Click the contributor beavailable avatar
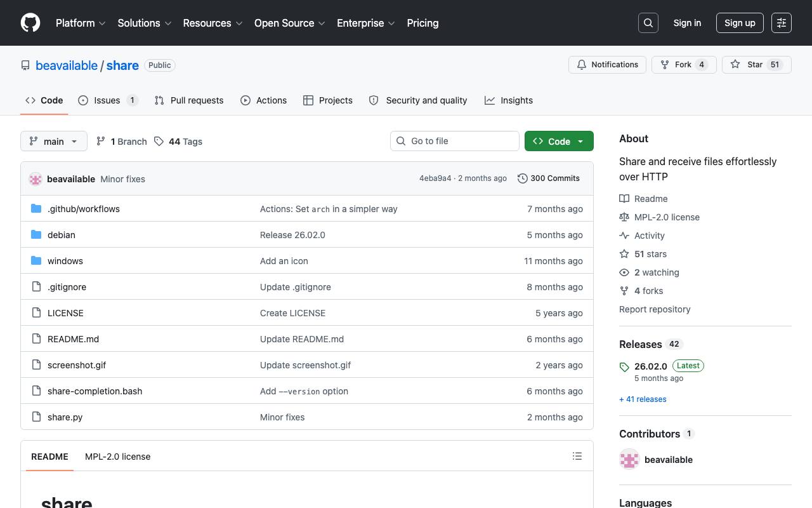812x508 pixels. tap(629, 460)
